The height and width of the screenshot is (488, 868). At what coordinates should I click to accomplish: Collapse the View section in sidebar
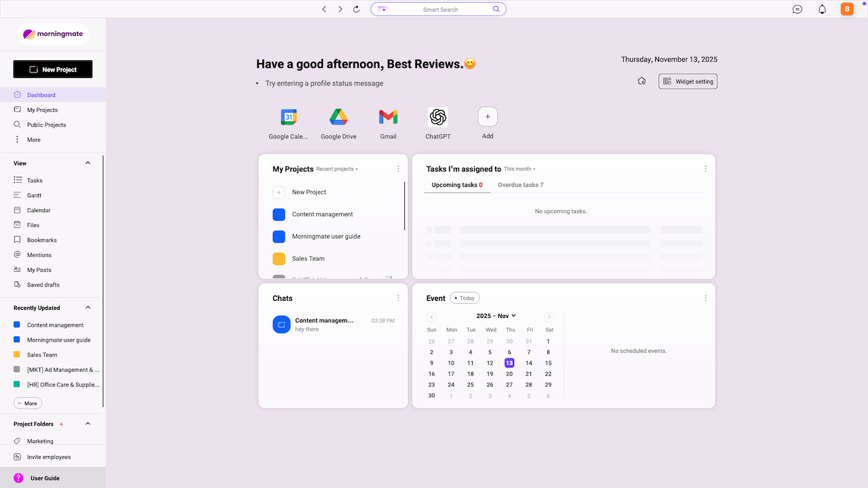tap(87, 163)
